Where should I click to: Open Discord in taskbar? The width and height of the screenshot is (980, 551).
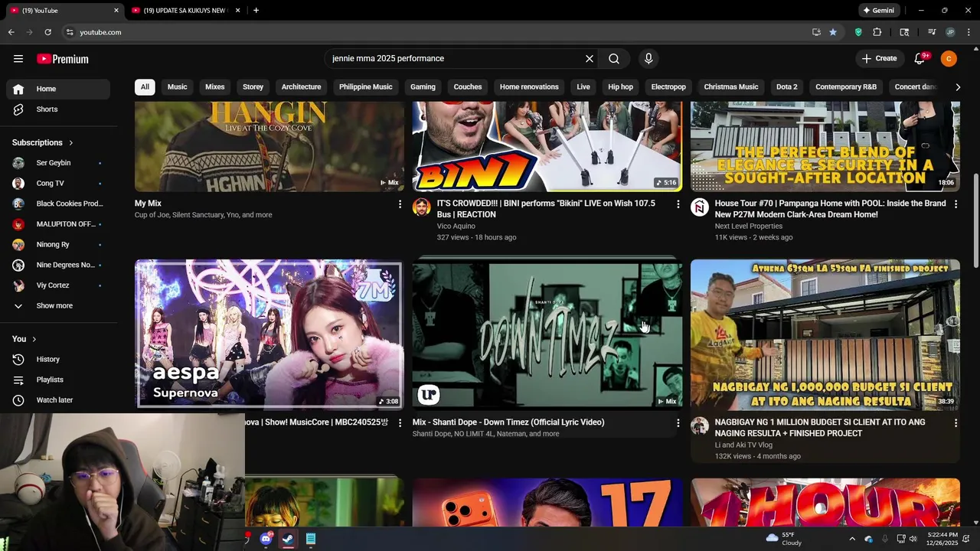pos(266,539)
